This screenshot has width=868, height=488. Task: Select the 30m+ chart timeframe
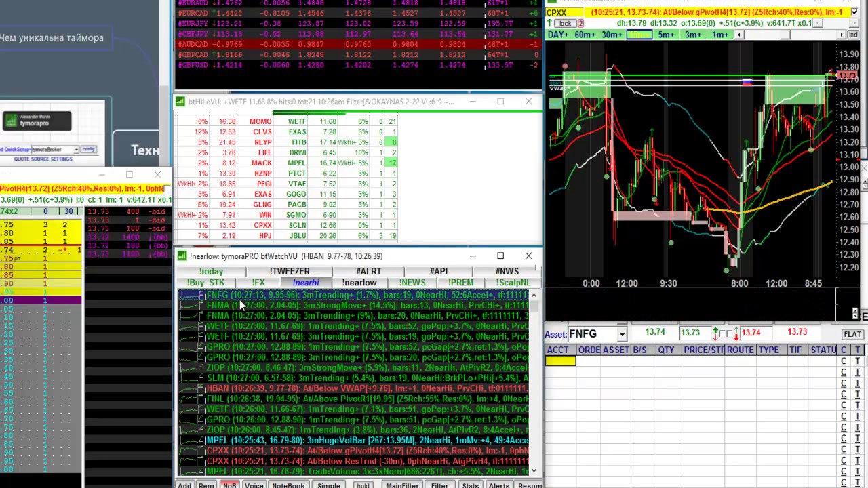click(x=612, y=35)
